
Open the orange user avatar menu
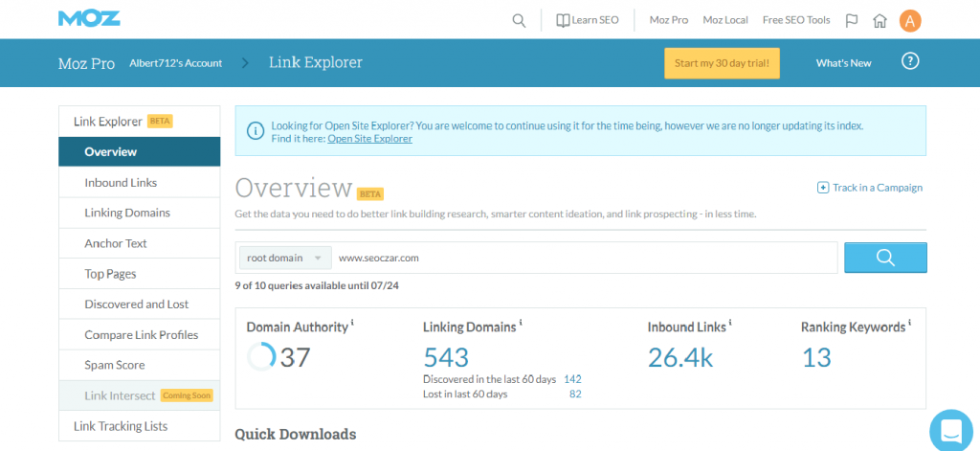pyautogui.click(x=911, y=21)
